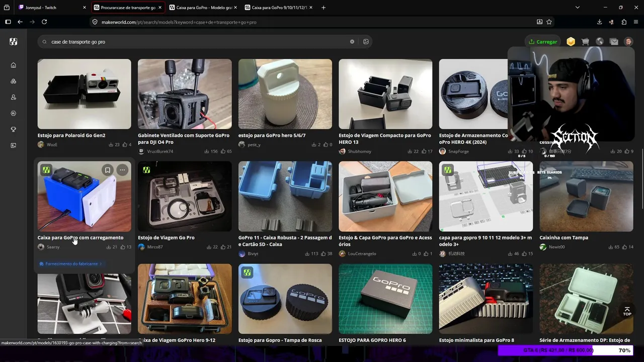Open the capa para gopro modelo 3+ thumbnail
This screenshot has width=644, height=362.
[486, 197]
